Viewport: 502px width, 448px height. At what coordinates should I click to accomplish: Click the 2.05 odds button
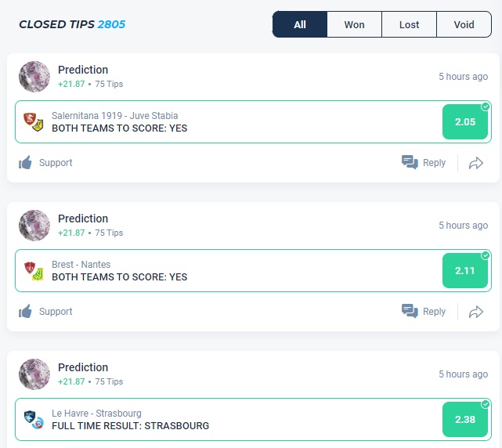465,121
